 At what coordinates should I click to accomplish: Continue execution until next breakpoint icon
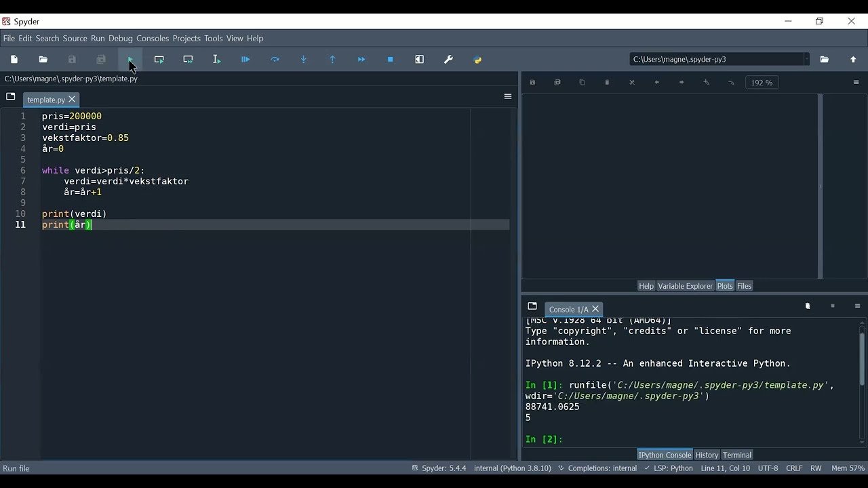362,60
